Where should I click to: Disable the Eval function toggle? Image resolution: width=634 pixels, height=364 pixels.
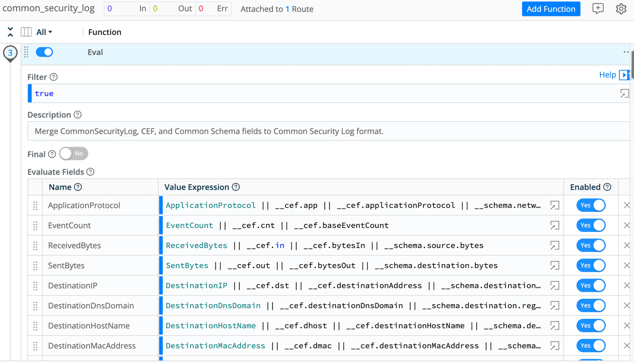coord(44,52)
